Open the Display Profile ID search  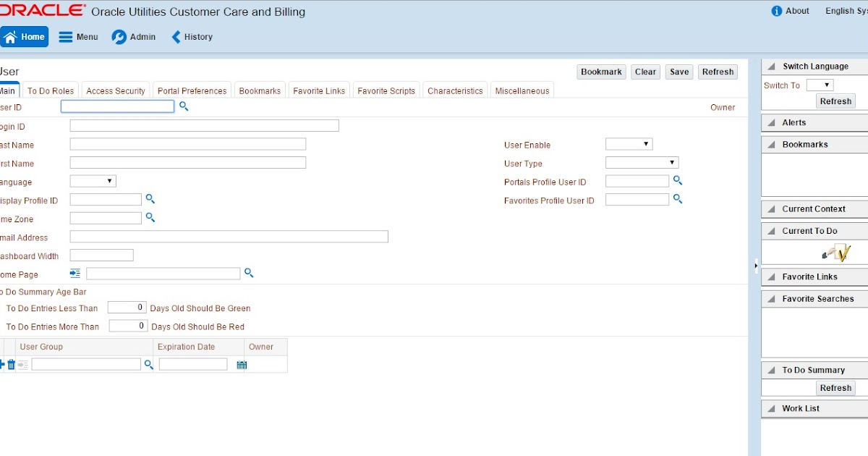(150, 199)
